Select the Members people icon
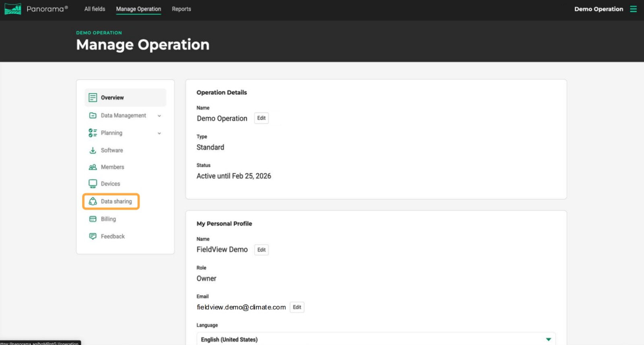 pyautogui.click(x=93, y=167)
